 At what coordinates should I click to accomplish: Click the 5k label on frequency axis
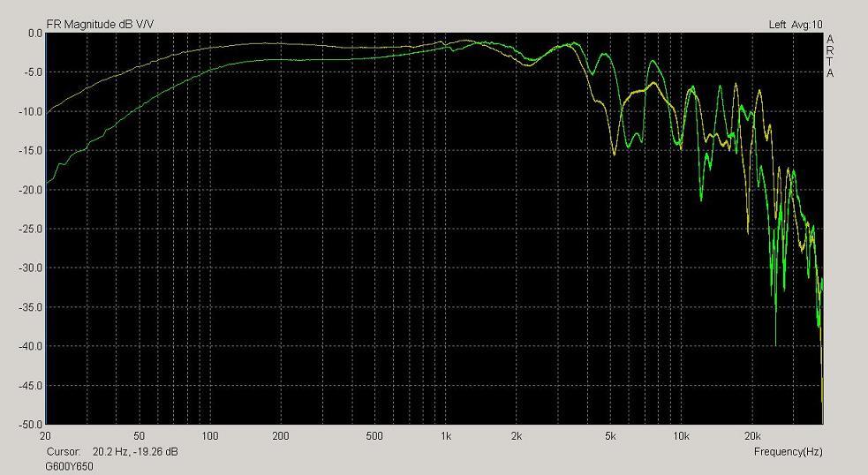coord(610,436)
